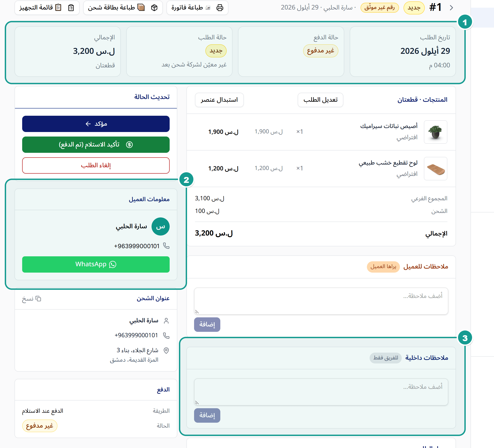Go back using the chevron beside #1
The width and height of the screenshot is (494, 448).
coord(451,8)
